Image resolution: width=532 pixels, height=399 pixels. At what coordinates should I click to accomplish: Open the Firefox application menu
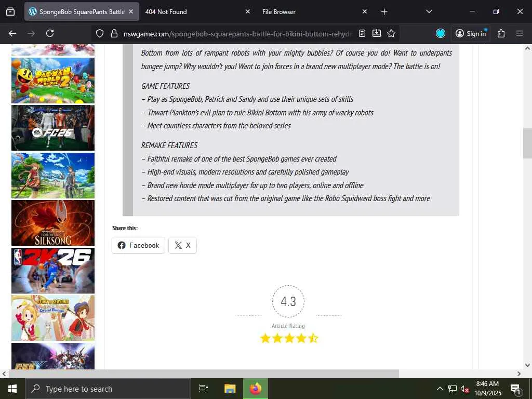[520, 33]
